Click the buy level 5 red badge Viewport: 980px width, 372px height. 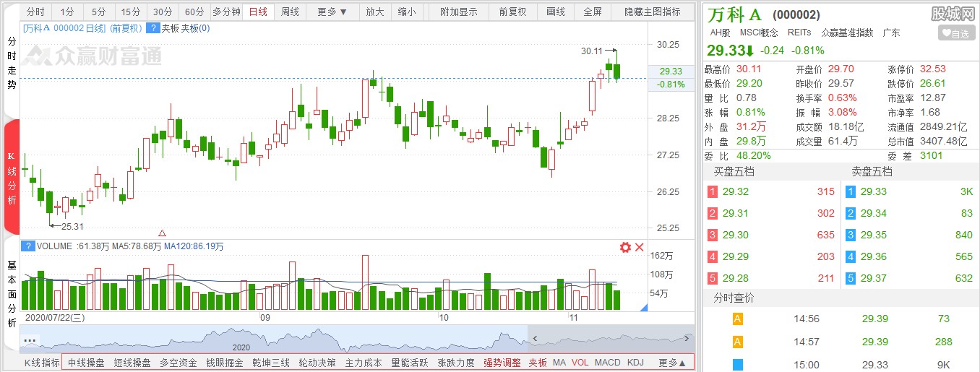[713, 278]
